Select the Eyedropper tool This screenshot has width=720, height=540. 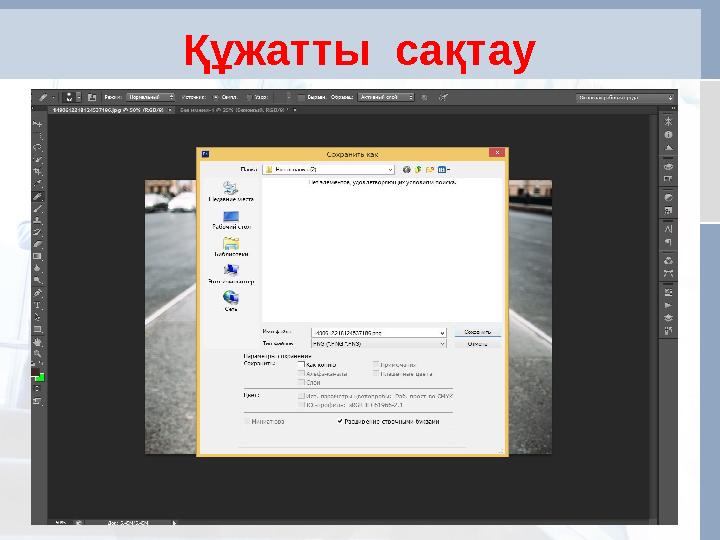[38, 183]
